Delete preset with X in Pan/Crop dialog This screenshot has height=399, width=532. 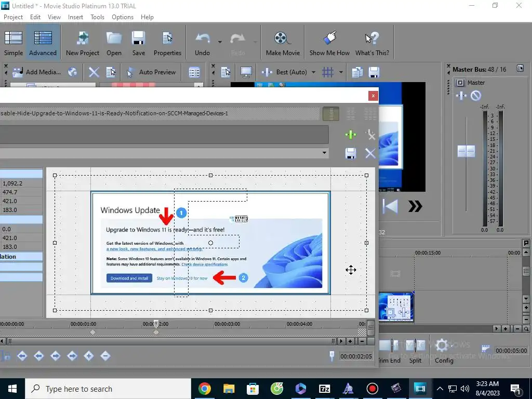point(370,153)
